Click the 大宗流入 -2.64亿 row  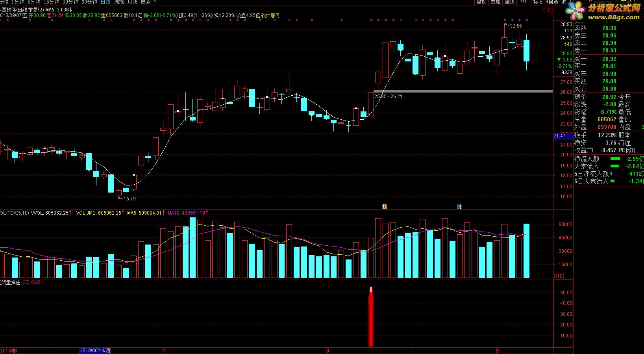point(609,167)
